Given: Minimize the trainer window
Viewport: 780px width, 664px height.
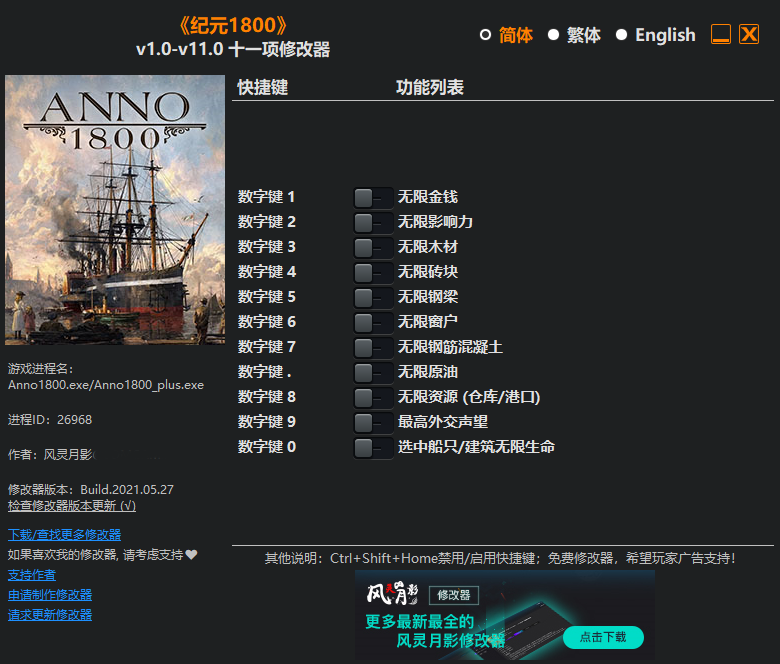Looking at the screenshot, I should (x=721, y=34).
